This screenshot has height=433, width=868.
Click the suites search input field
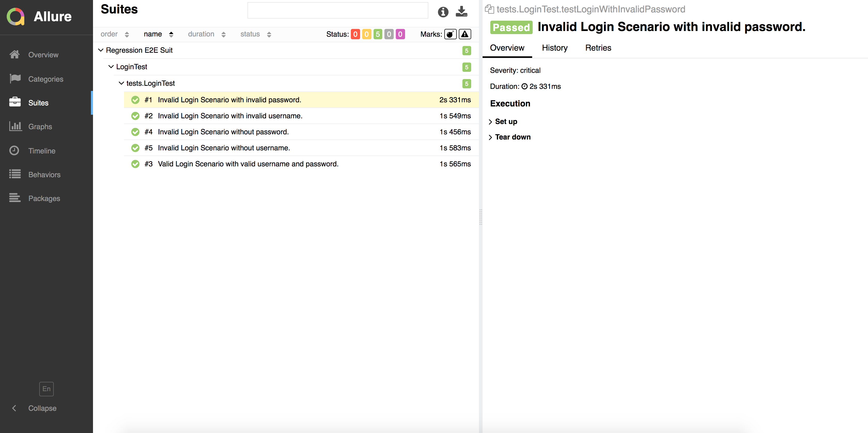[338, 10]
